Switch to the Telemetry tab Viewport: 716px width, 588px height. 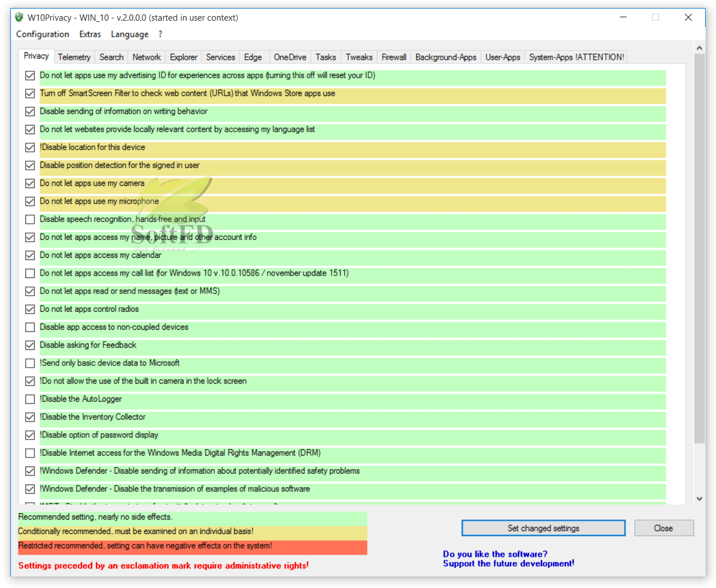coord(74,57)
